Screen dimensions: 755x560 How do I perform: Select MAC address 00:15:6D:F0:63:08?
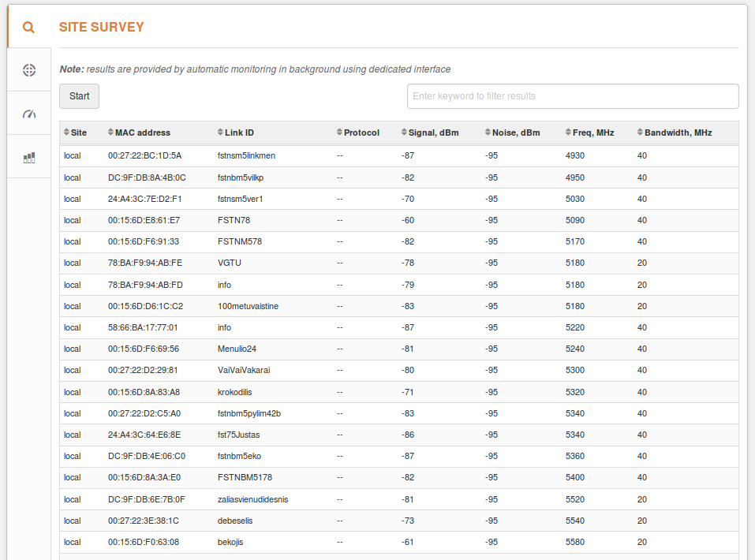tap(144, 542)
